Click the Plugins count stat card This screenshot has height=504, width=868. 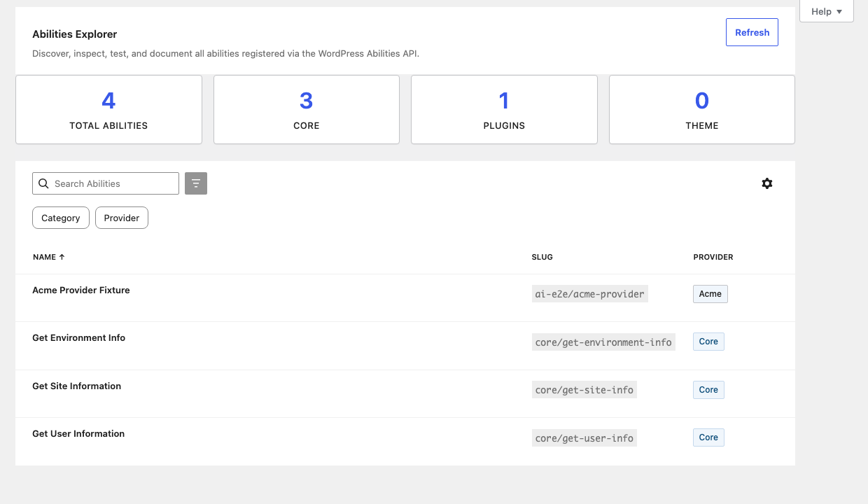tap(504, 110)
